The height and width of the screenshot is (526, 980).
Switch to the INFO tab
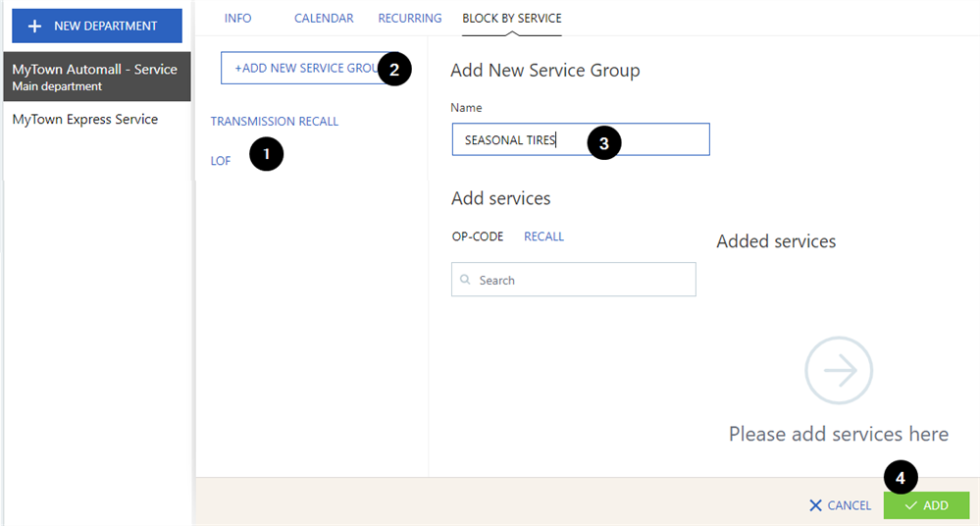[238, 18]
